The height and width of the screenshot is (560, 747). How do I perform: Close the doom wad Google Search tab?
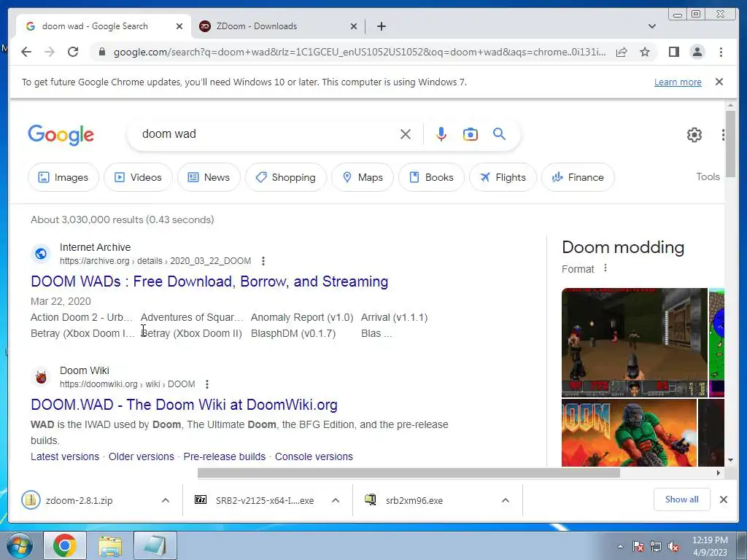pyautogui.click(x=179, y=26)
